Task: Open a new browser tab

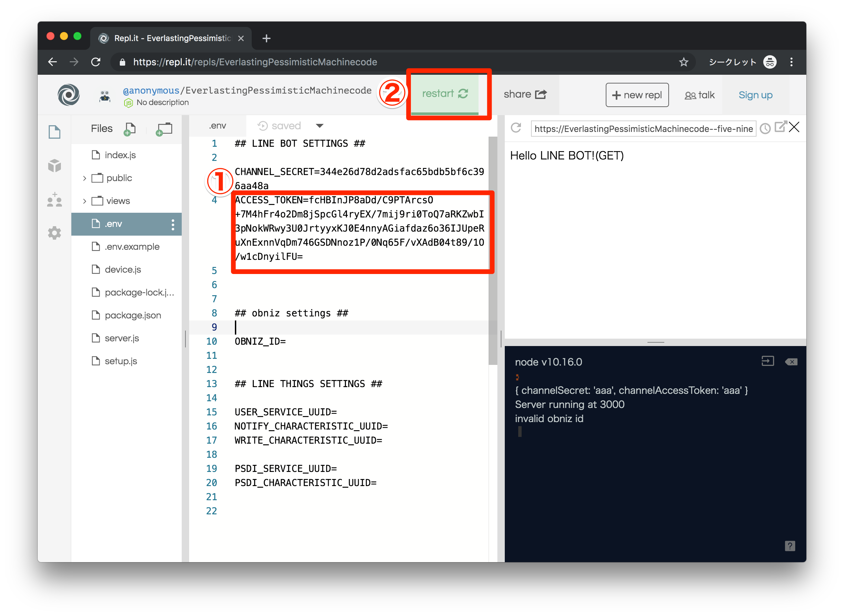Action: point(266,38)
